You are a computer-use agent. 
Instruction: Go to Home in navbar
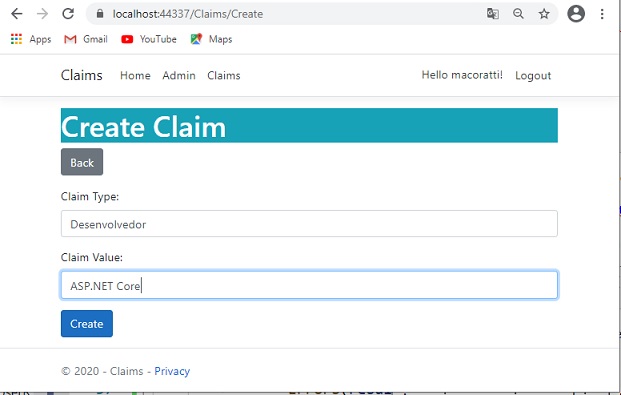(x=135, y=75)
